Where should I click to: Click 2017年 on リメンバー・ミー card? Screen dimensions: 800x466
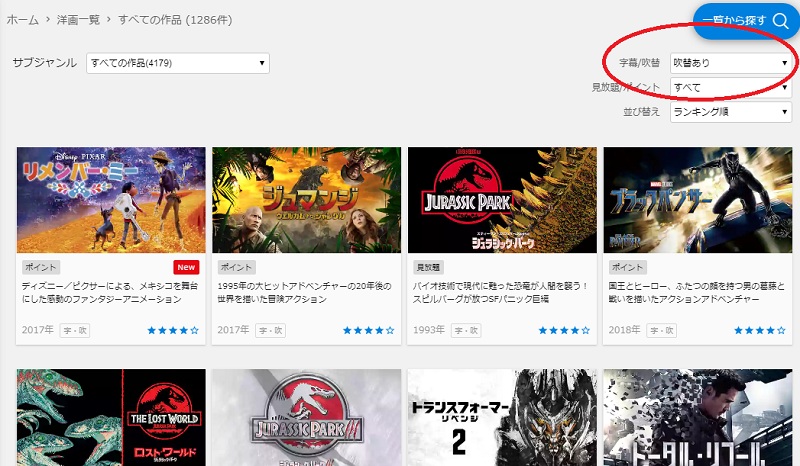[x=38, y=330]
